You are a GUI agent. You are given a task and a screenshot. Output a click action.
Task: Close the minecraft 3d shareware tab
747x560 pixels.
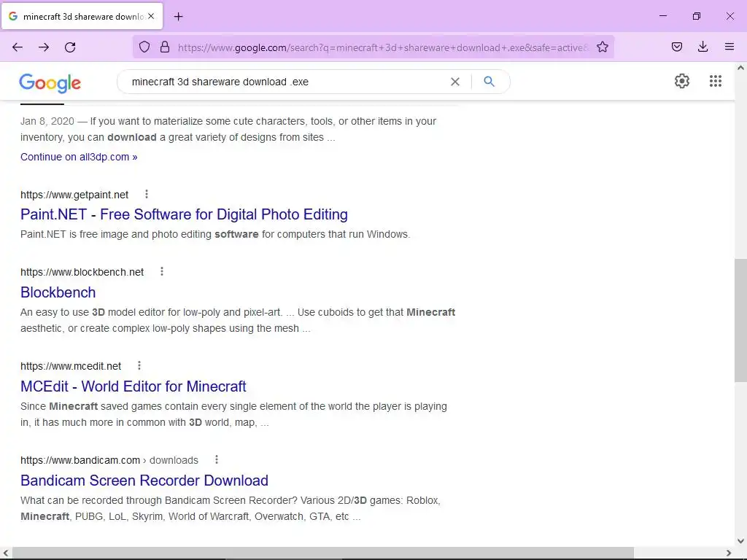point(151,16)
